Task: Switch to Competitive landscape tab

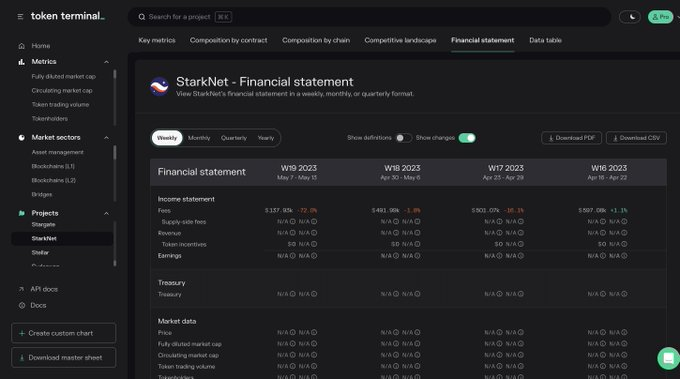Action: (x=400, y=40)
